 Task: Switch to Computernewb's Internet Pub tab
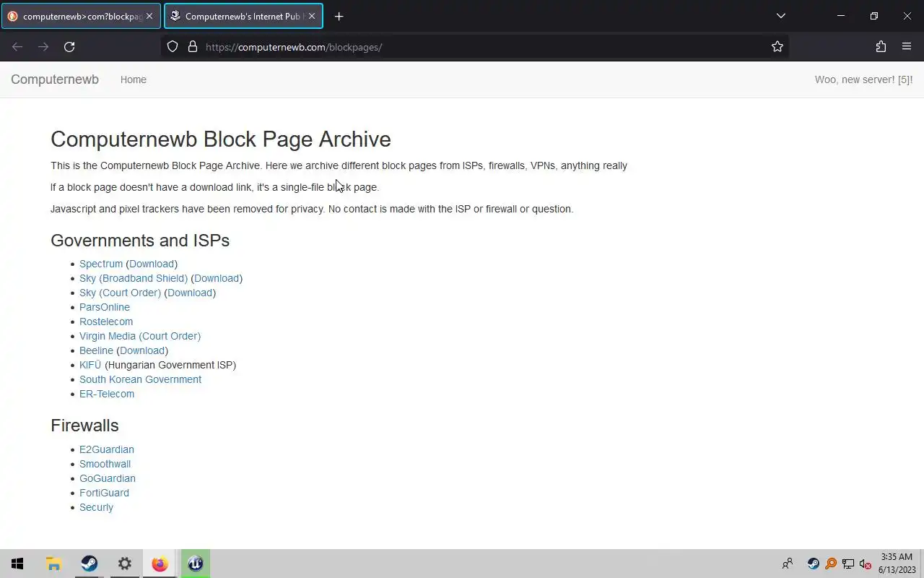point(243,16)
